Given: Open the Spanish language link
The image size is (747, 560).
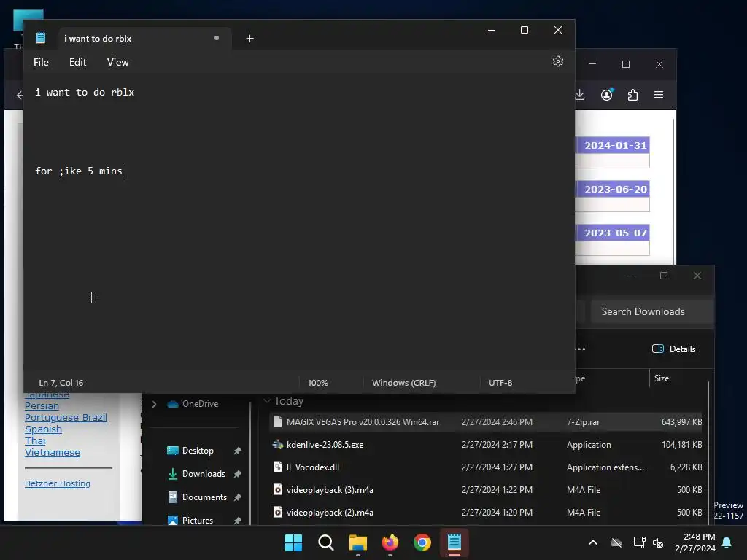Looking at the screenshot, I should click(43, 429).
